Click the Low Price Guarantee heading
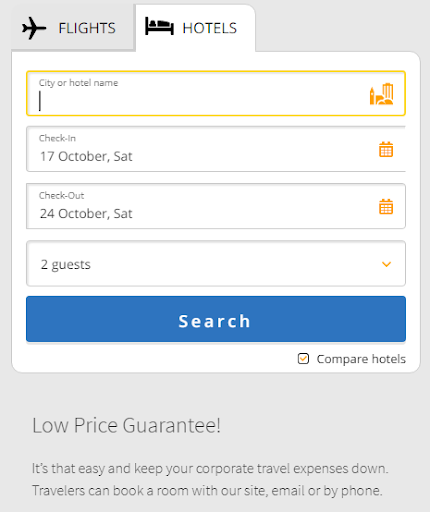 click(126, 426)
